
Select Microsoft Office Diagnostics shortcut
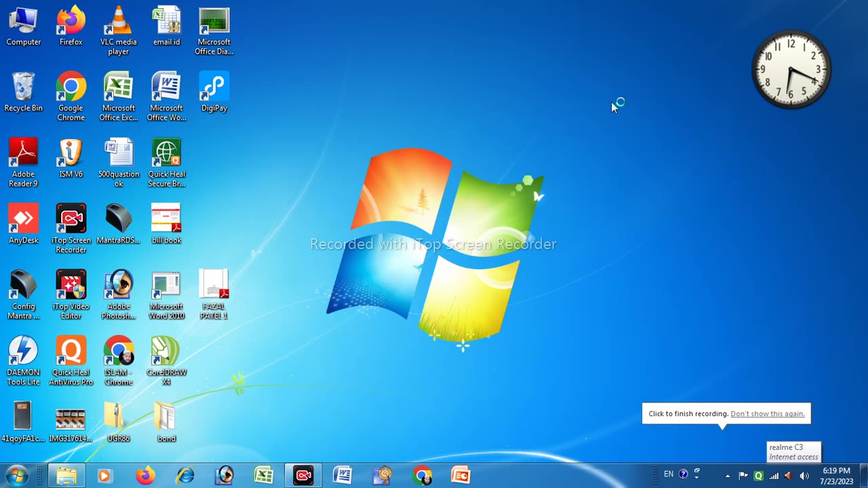(214, 31)
